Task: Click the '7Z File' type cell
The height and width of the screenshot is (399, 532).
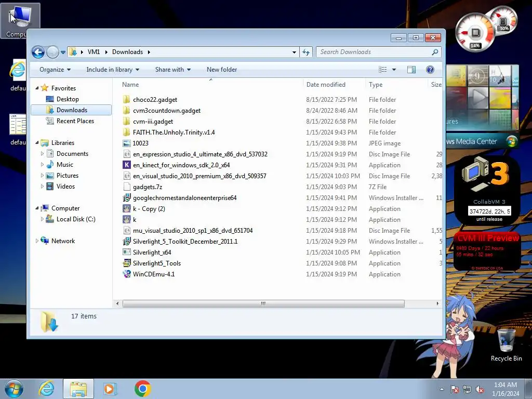Action: pos(378,187)
